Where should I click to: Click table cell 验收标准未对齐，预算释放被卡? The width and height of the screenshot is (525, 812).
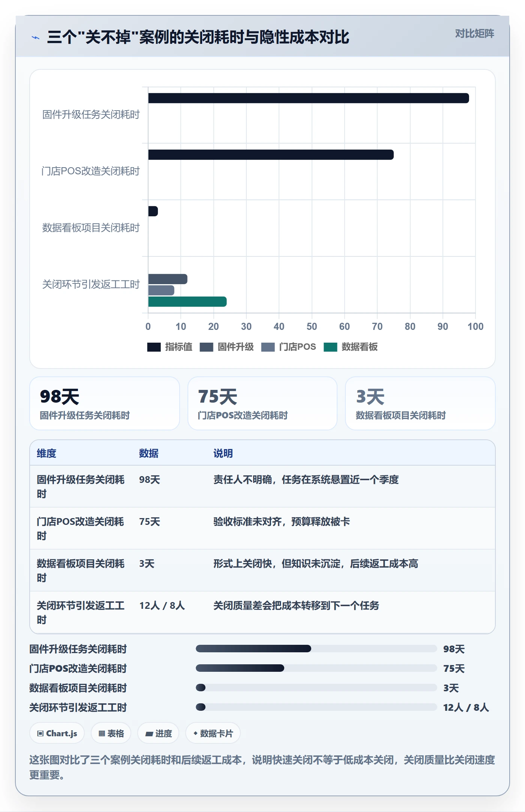pyautogui.click(x=282, y=522)
